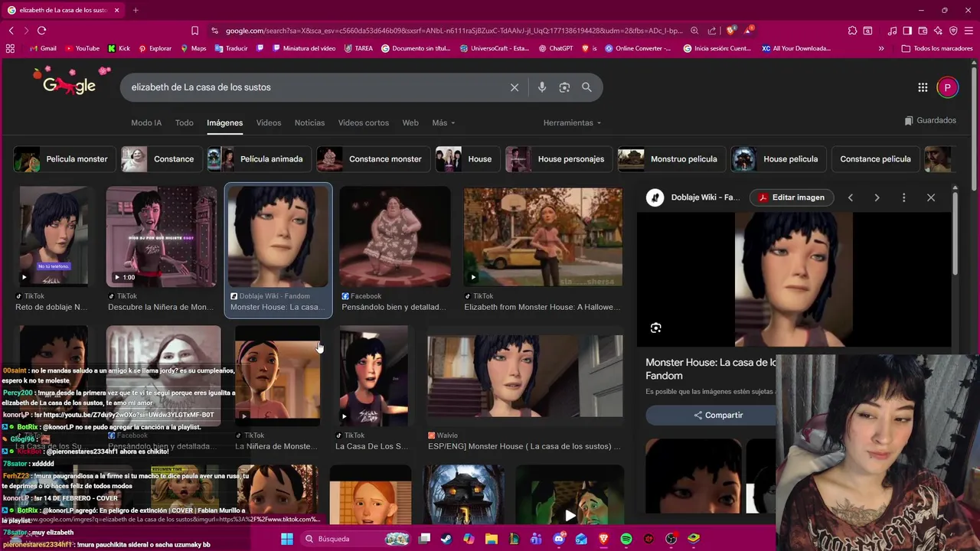Open Brave Shields lion icon
Image resolution: width=980 pixels, height=551 pixels.
[731, 31]
